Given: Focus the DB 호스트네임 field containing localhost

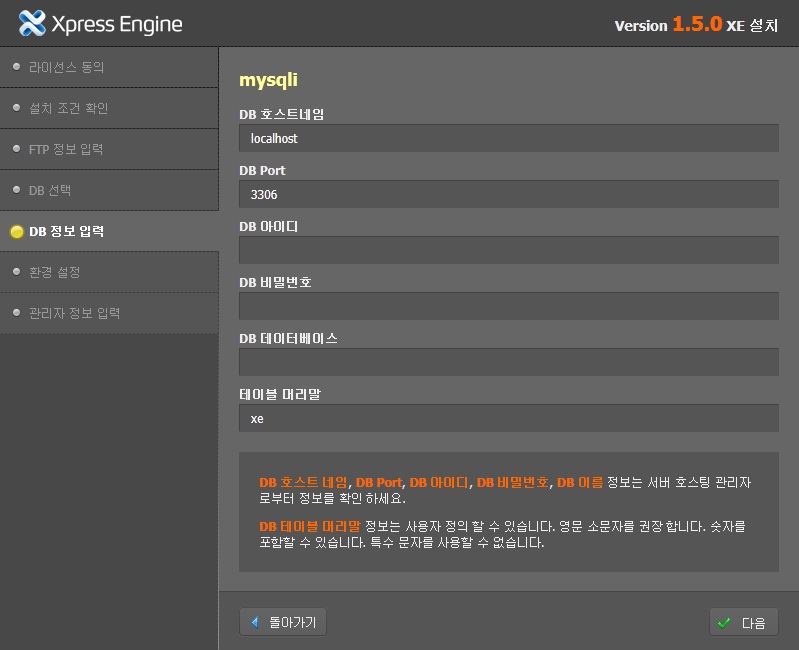Looking at the screenshot, I should (x=509, y=138).
